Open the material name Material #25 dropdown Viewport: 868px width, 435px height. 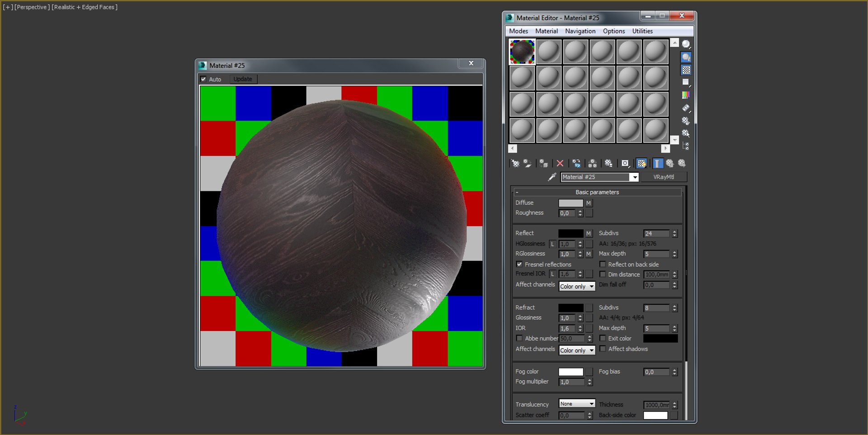tap(635, 177)
